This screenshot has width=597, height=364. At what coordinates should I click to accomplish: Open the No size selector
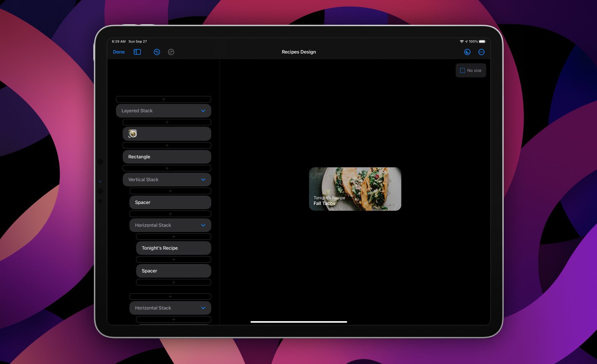(x=470, y=71)
